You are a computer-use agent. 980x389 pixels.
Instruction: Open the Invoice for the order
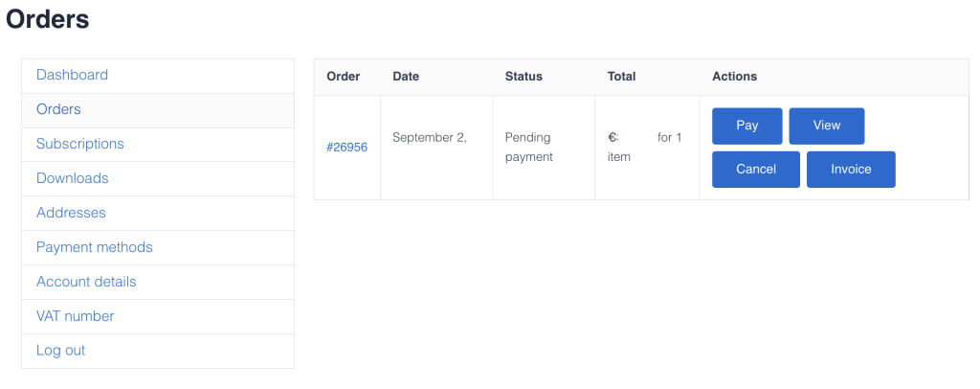[851, 170]
